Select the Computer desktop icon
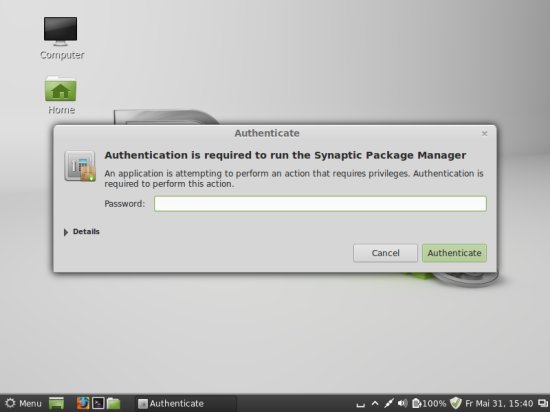 [x=61, y=38]
